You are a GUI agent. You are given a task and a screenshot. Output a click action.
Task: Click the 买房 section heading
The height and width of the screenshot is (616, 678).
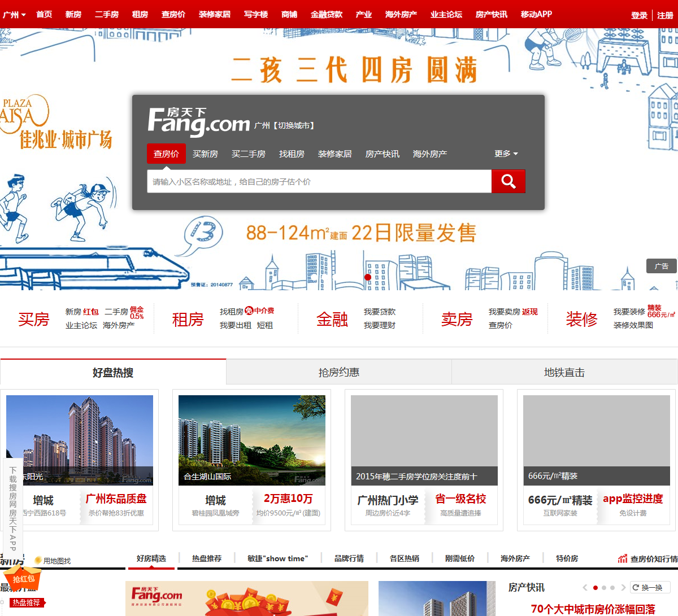(x=34, y=319)
